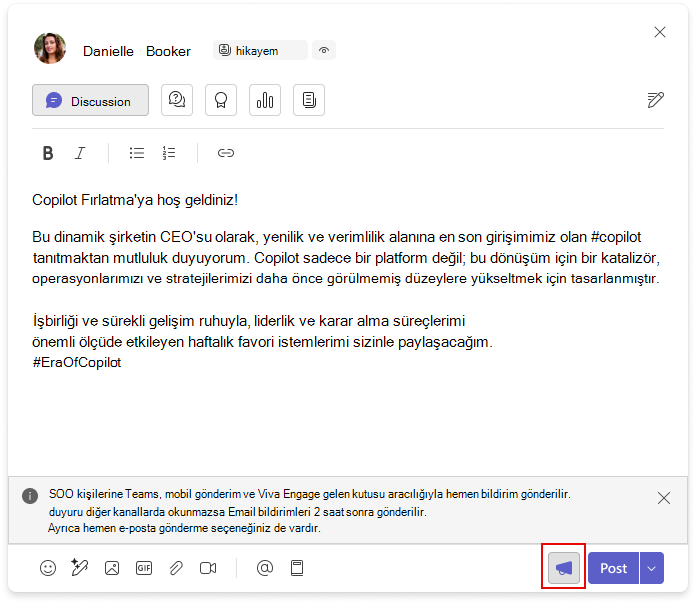Viewport: 696px width, 604px height.
Task: Click the paragraph starting 'Bu dinamik şirketin'
Action: (x=346, y=258)
